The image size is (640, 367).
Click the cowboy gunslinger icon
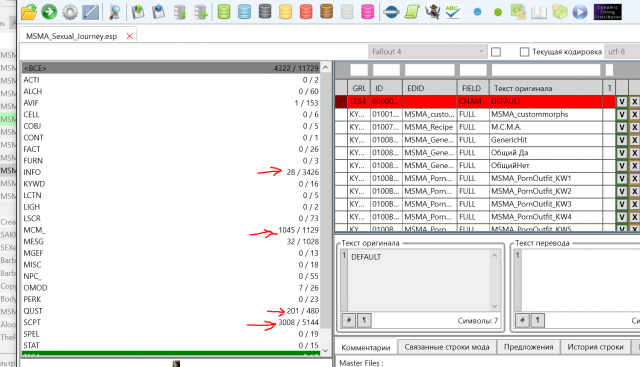[432, 12]
